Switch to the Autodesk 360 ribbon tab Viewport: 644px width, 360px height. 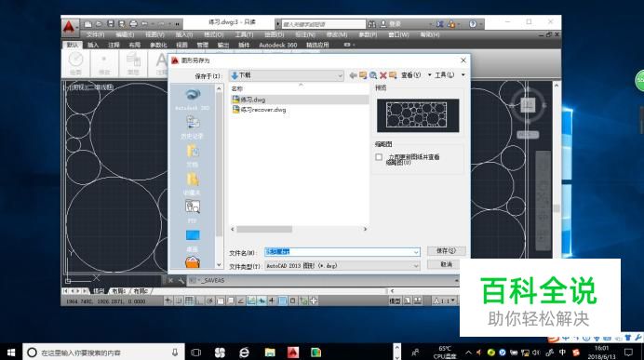coord(277,45)
